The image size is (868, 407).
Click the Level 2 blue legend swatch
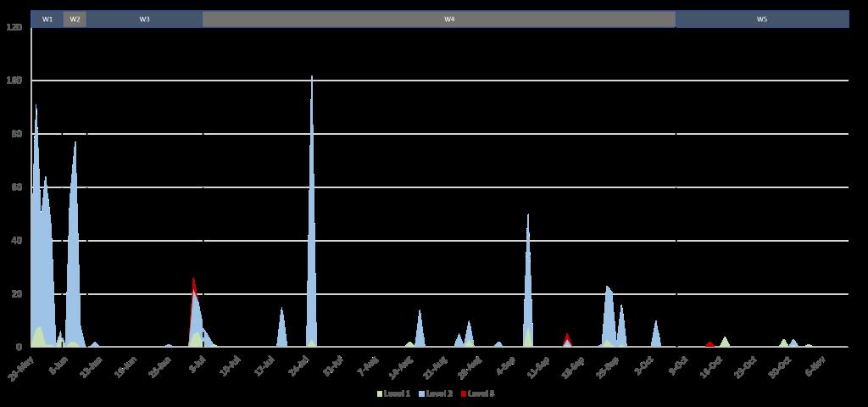click(x=422, y=393)
